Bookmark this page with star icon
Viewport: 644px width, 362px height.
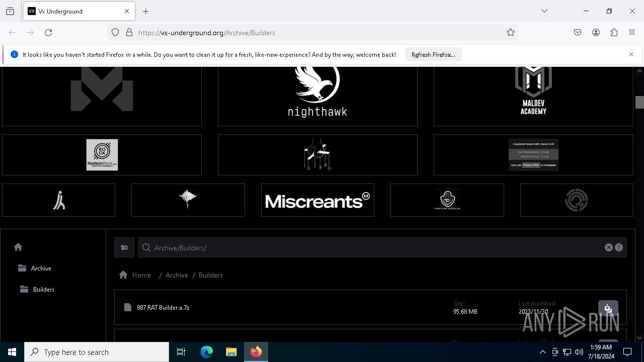pos(511,33)
